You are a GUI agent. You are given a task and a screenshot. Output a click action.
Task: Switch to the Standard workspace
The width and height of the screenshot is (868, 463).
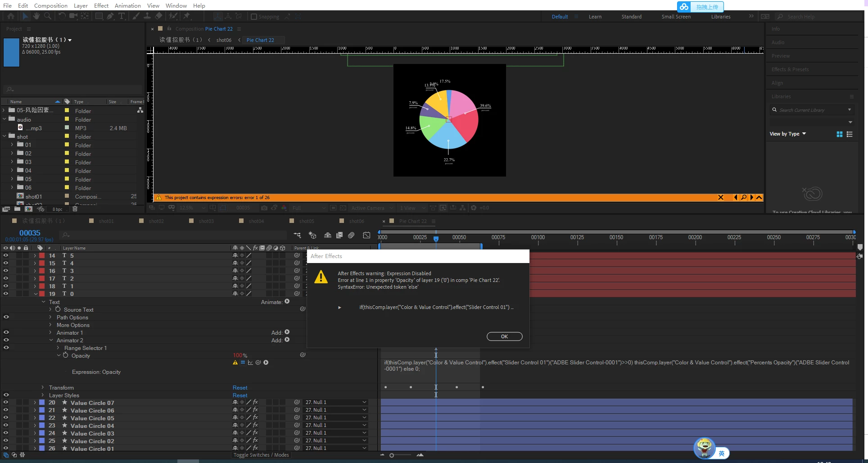coord(632,17)
